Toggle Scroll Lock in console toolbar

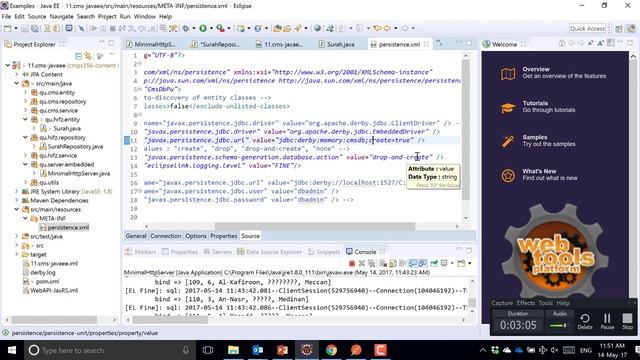click(x=393, y=263)
